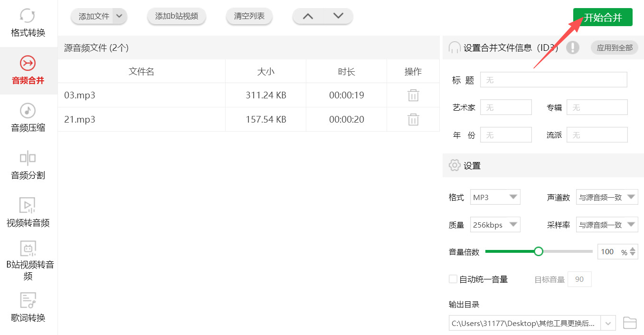The height and width of the screenshot is (335, 644).
Task: Clear the file list with 清空列表
Action: 249,16
